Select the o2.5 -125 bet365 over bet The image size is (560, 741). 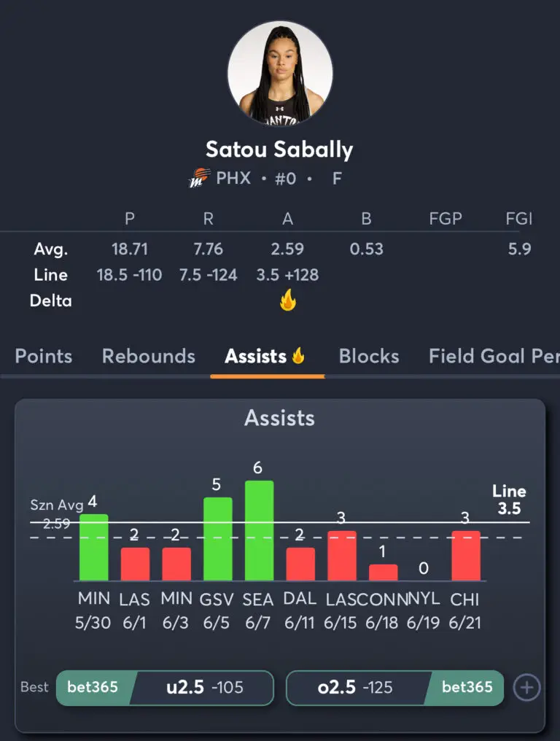click(x=394, y=688)
